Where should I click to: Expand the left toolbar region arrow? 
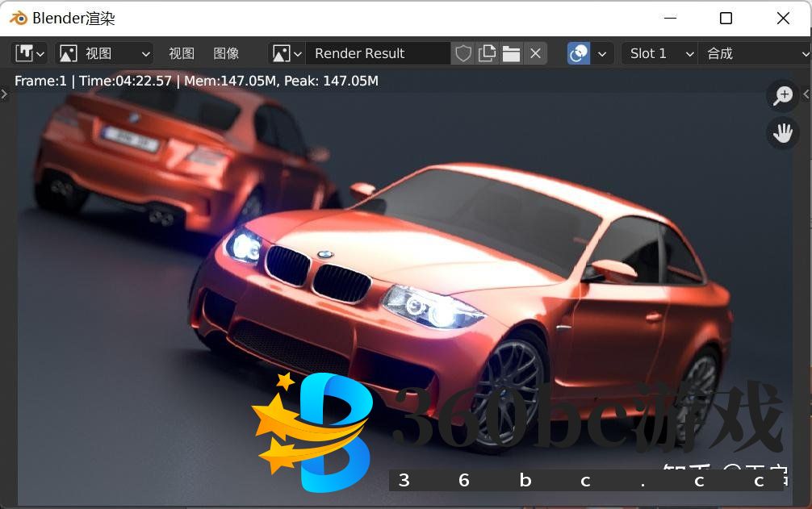4,94
